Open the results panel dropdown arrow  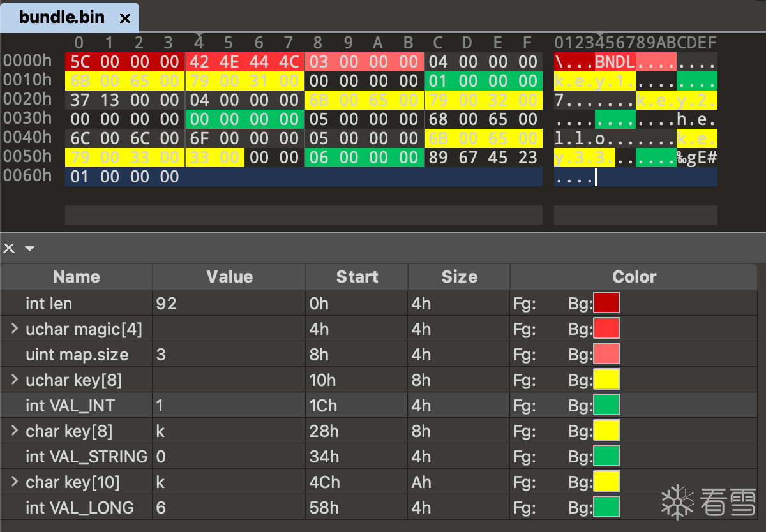(x=29, y=248)
